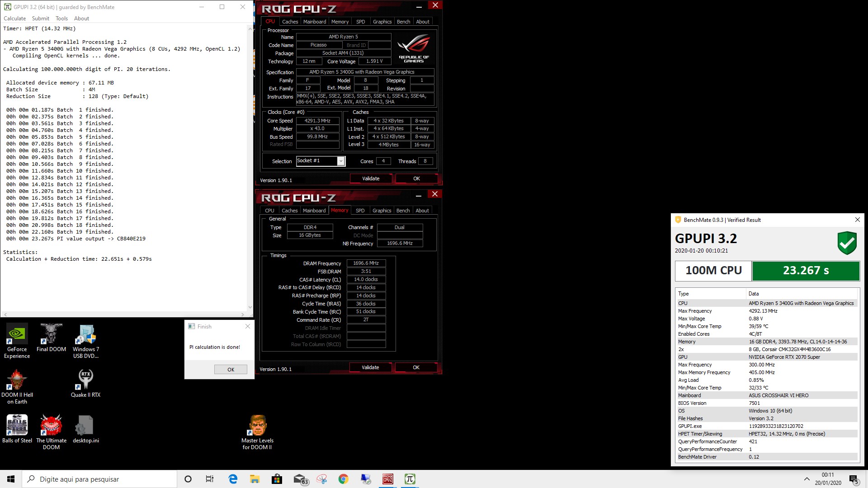Show hidden system tray icons

pyautogui.click(x=807, y=479)
